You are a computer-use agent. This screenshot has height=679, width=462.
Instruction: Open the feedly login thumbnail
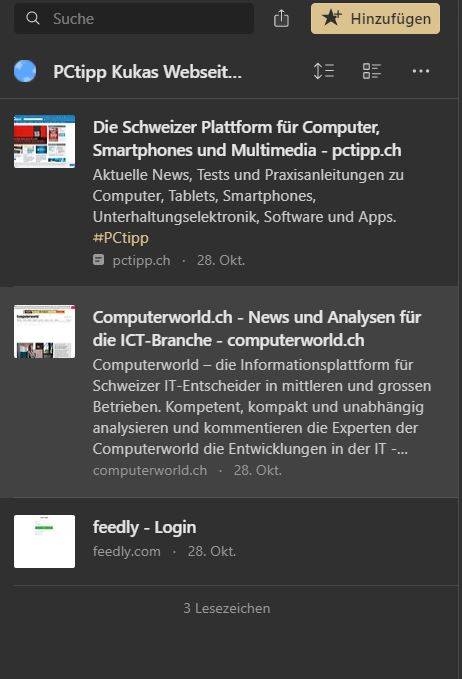coord(44,541)
